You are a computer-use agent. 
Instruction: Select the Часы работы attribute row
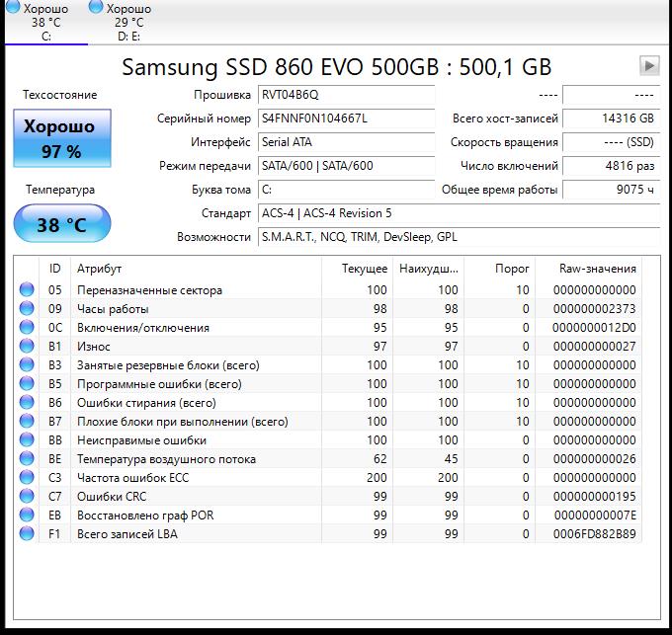click(x=328, y=309)
